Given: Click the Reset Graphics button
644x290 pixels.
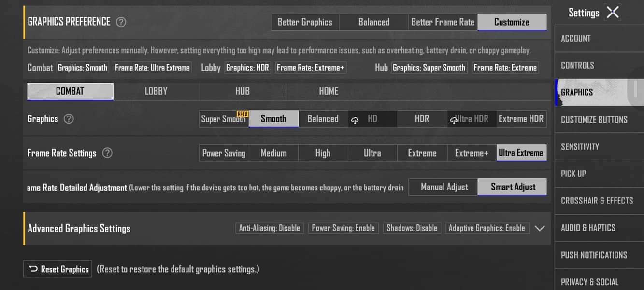Looking at the screenshot, I should (57, 269).
